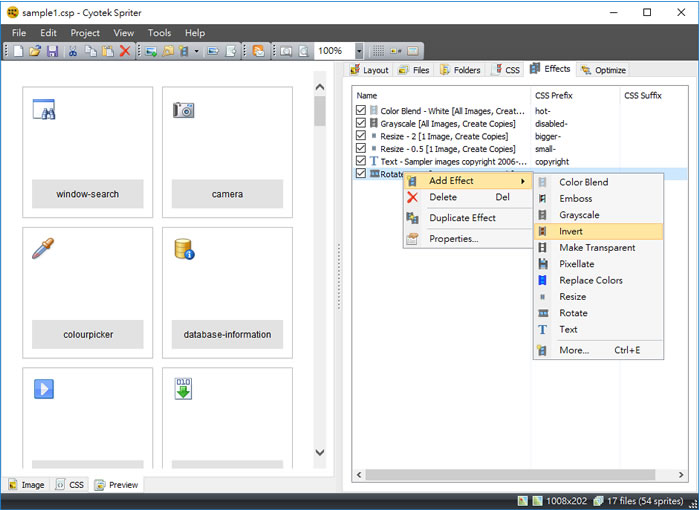This screenshot has width=700, height=510.
Task: Select Emboss in effect submenu
Action: [598, 199]
